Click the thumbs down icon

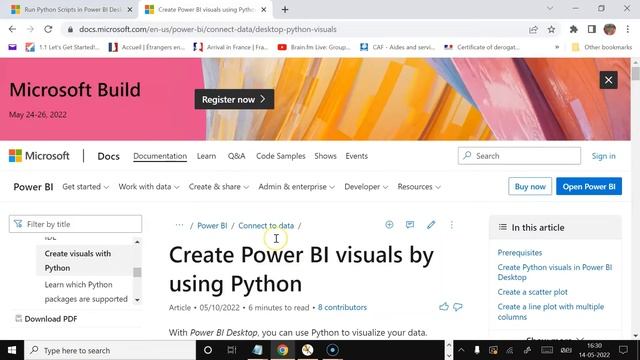tap(458, 307)
